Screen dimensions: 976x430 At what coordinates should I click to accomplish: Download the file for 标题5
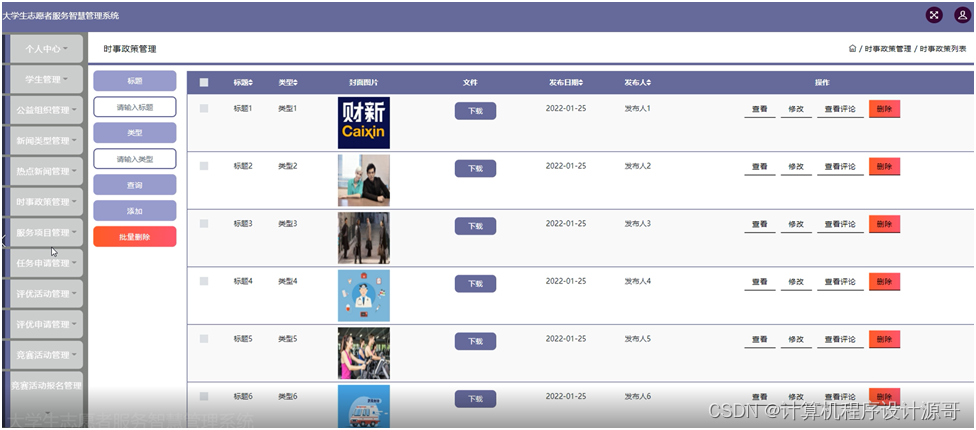[x=476, y=341]
